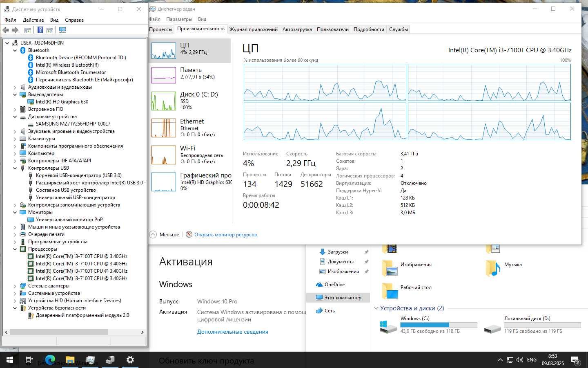Click the Back arrow in Device Manager toolbar
588x368 pixels.
pos(6,30)
